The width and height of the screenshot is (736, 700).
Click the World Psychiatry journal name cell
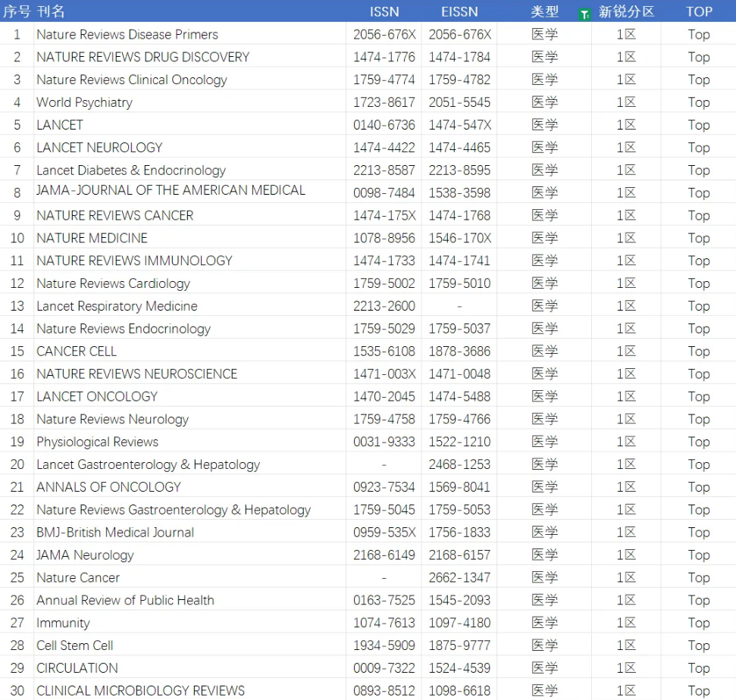click(84, 102)
